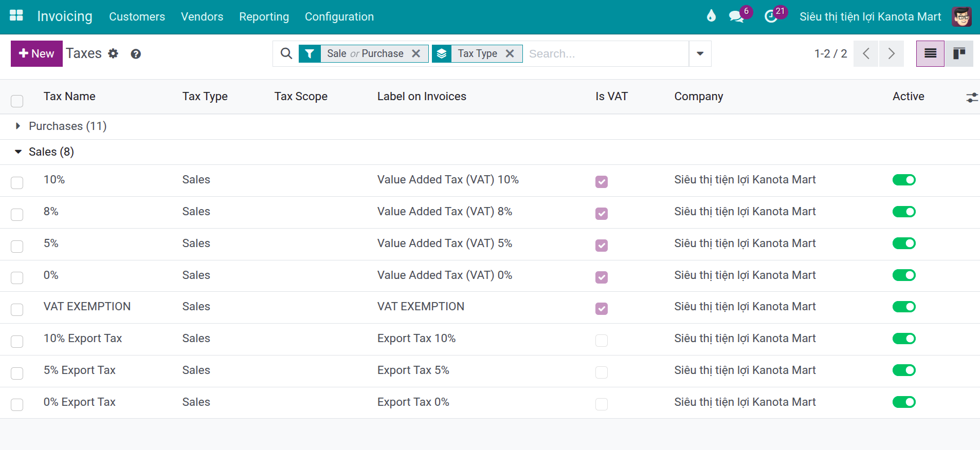Go to the next page of records
Image resolution: width=980 pixels, height=450 pixels.
(x=892, y=53)
